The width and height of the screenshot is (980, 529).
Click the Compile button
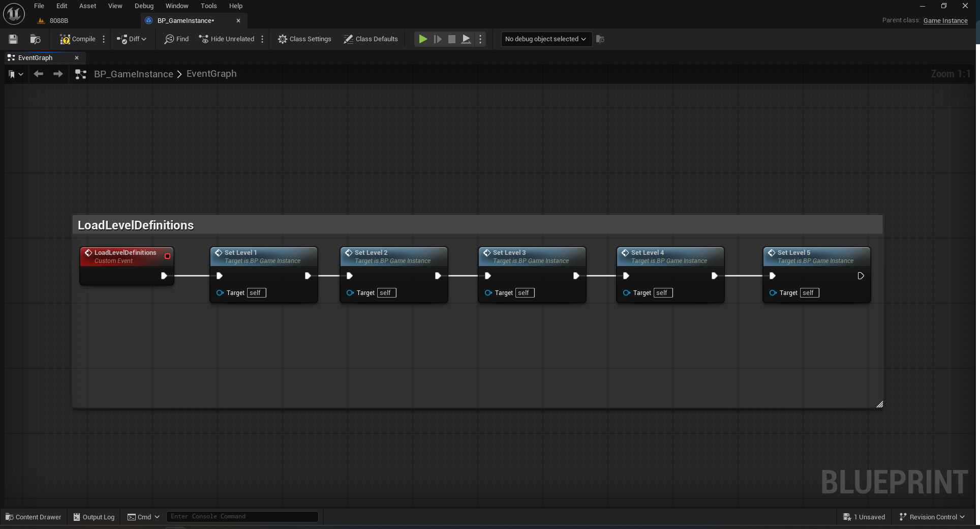pos(77,39)
